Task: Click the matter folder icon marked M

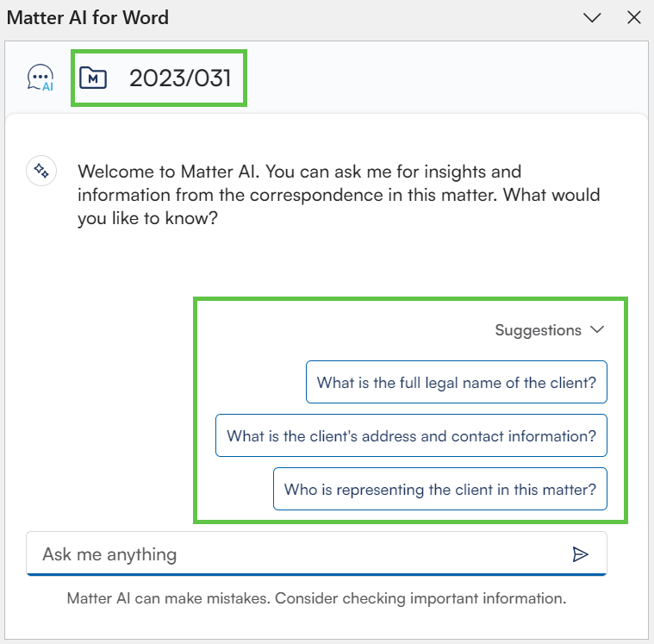Action: pos(93,78)
